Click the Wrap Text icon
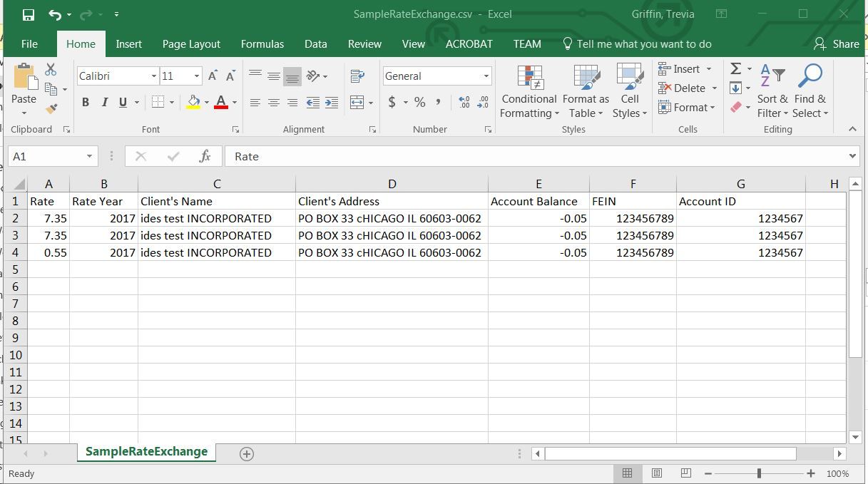Image resolution: width=868 pixels, height=484 pixels. pos(358,76)
